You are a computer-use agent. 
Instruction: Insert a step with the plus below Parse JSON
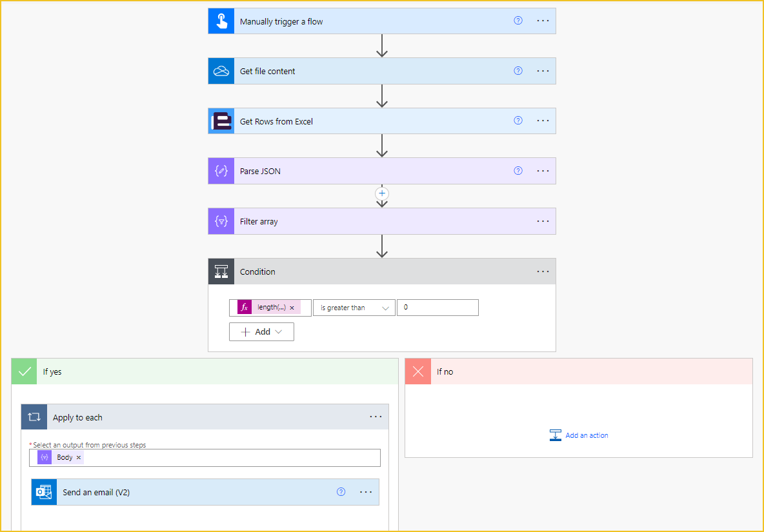pos(382,193)
